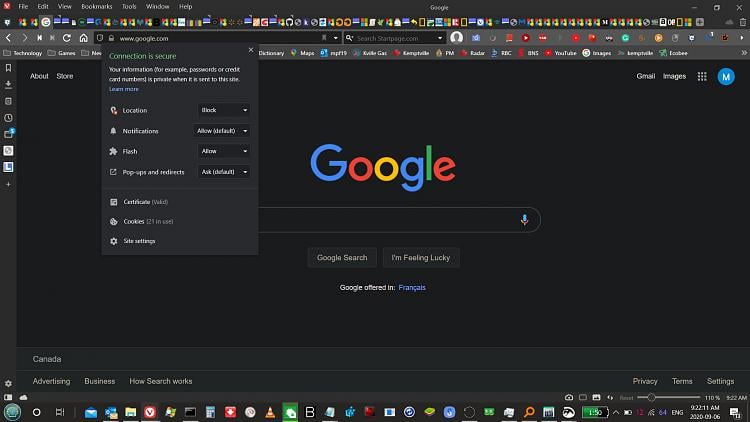The width and height of the screenshot is (750, 422).
Task: Open the Flash permission dropdown
Action: click(x=224, y=151)
